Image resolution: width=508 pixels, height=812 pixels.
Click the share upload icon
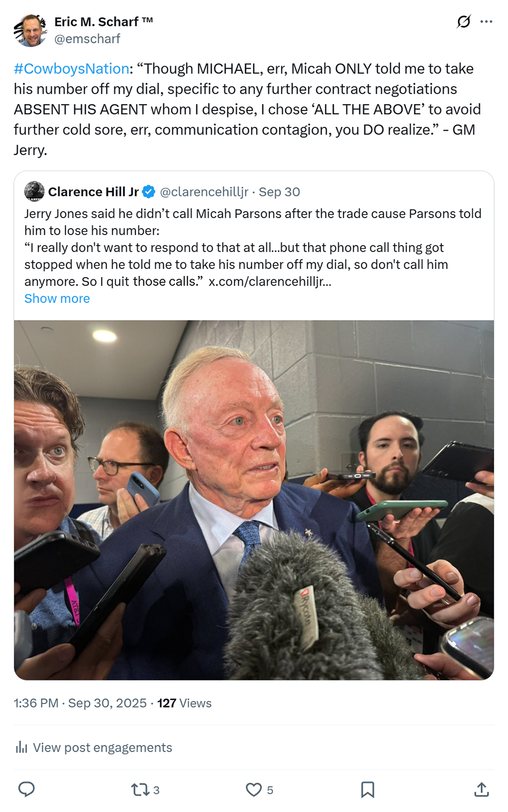point(482,790)
